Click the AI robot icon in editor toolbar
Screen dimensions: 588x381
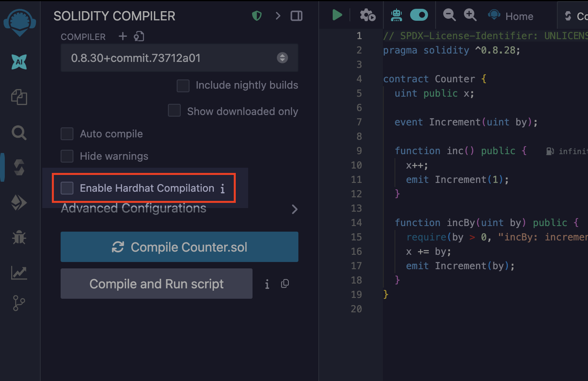(397, 15)
